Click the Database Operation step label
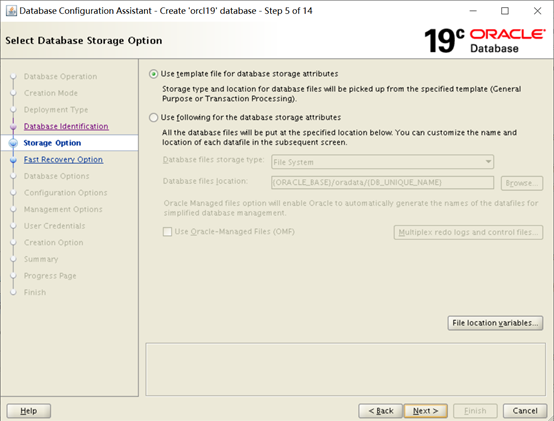 [60, 77]
